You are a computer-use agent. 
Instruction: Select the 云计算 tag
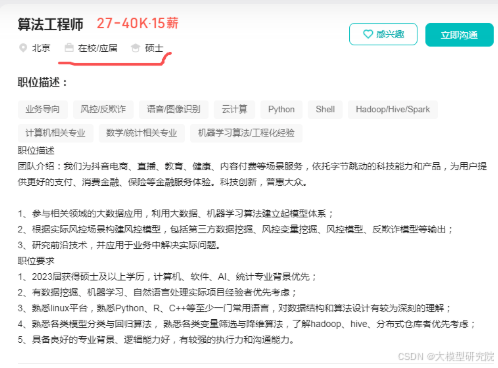click(234, 109)
